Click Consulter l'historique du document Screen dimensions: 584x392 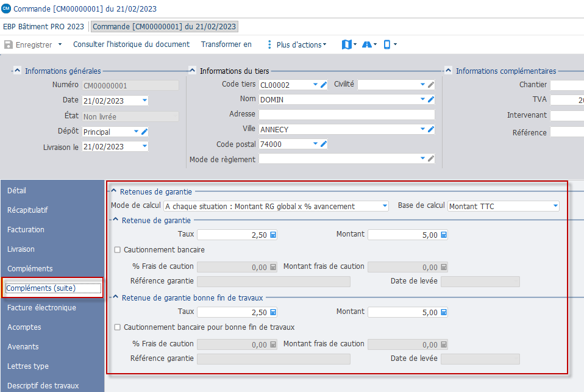point(131,45)
